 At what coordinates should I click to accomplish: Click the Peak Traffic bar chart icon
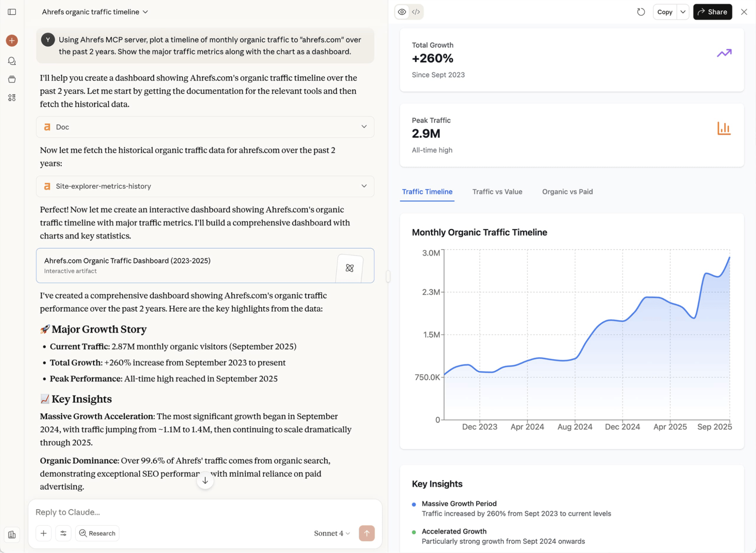point(723,128)
